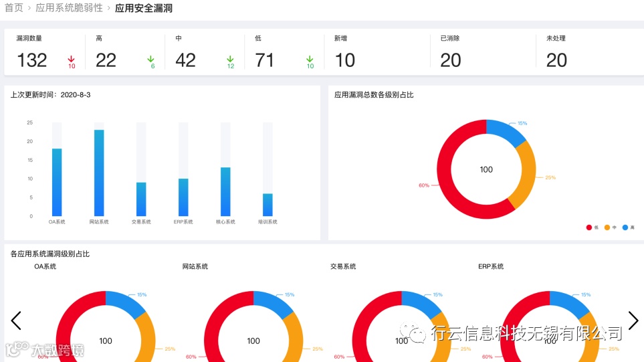Click the 上次更新时间 2020-8-3 label
This screenshot has height=362, width=644.
[x=51, y=95]
